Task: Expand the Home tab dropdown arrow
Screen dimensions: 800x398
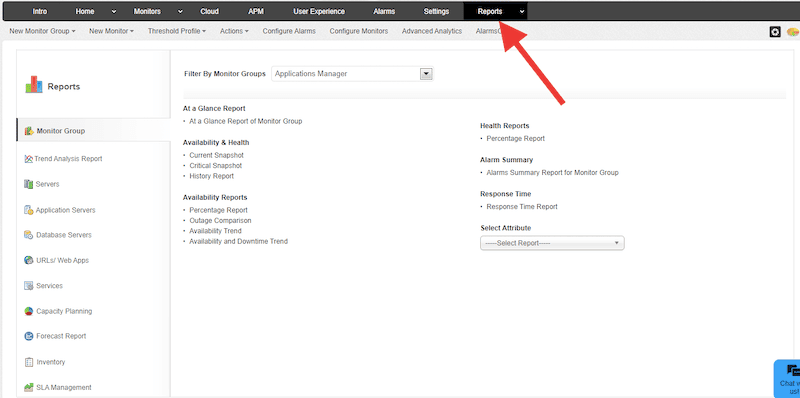Action: click(x=113, y=12)
